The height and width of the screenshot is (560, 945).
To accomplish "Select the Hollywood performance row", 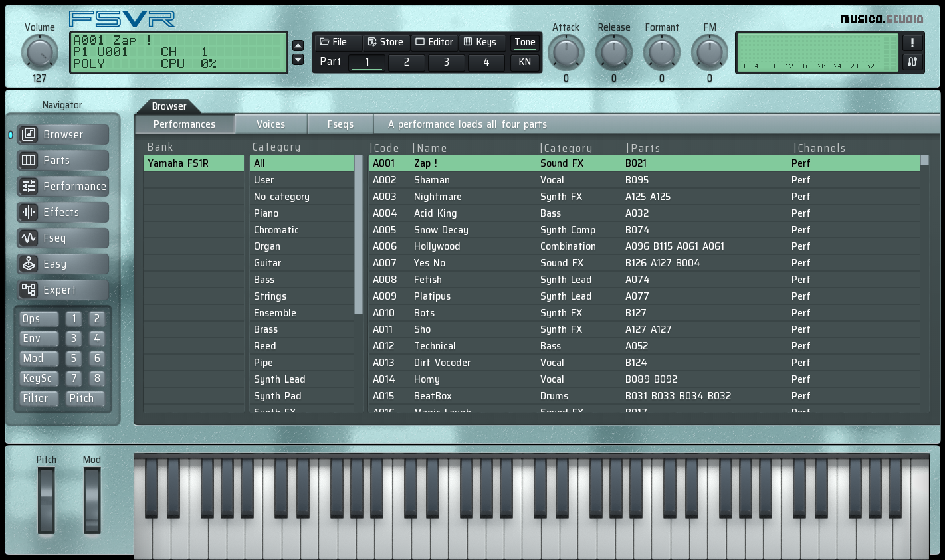I will 644,246.
